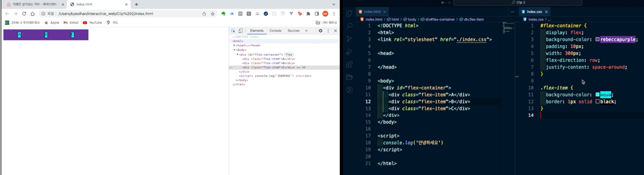644x175 pixels.
Task: Open the YouTube bookmark
Action: point(92,23)
